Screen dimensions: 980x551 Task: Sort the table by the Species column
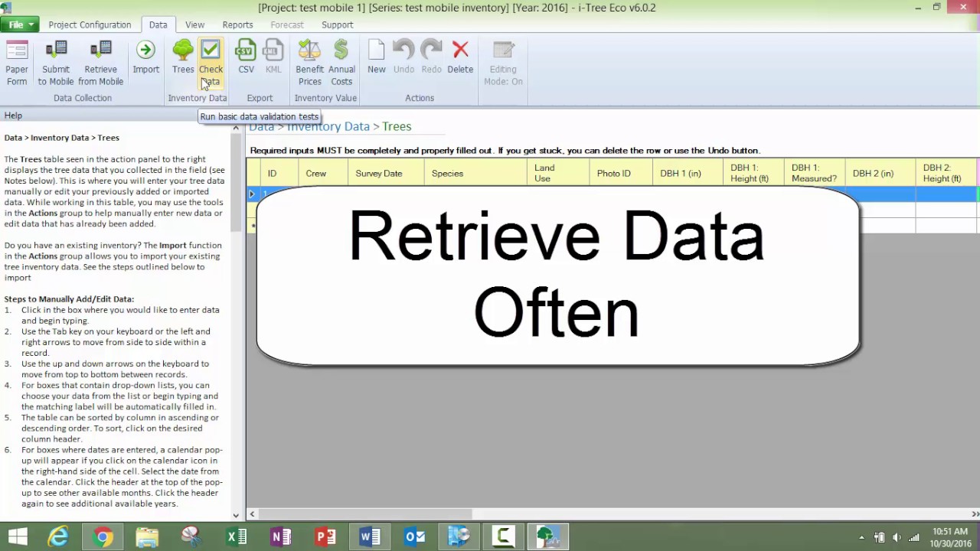point(447,173)
